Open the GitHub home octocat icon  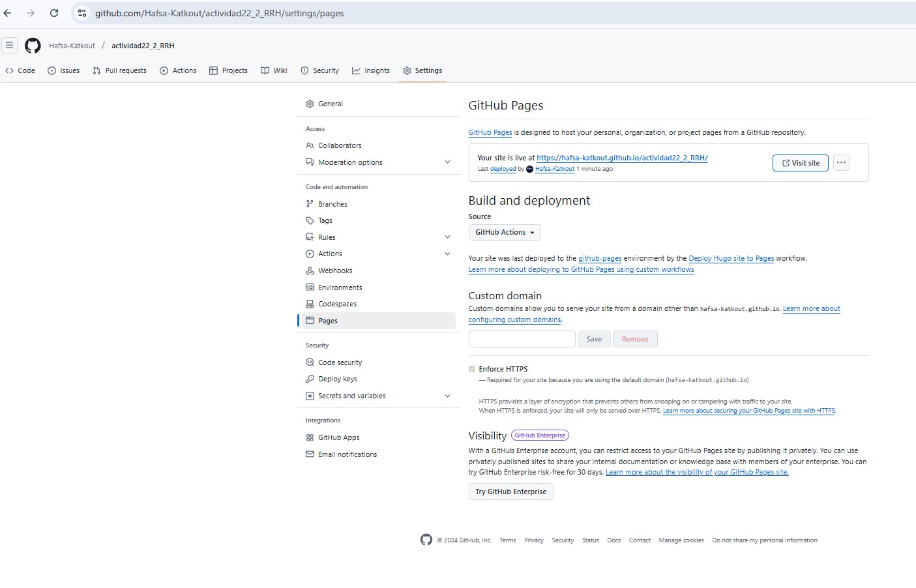32,46
